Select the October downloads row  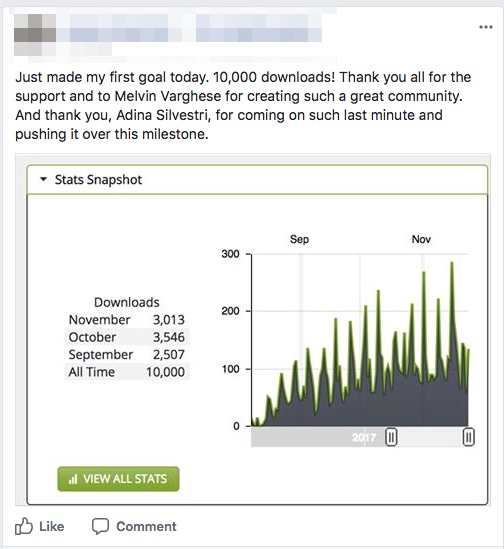coord(127,337)
